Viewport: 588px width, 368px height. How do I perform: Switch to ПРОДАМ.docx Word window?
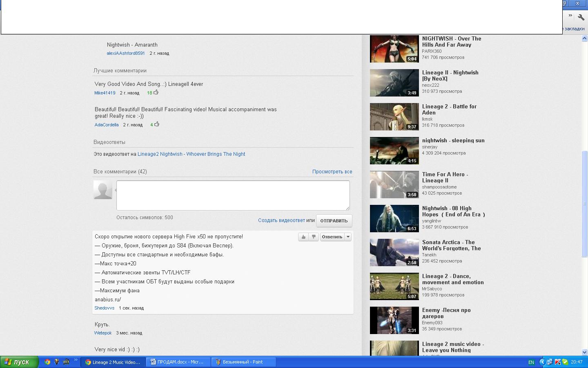point(178,362)
